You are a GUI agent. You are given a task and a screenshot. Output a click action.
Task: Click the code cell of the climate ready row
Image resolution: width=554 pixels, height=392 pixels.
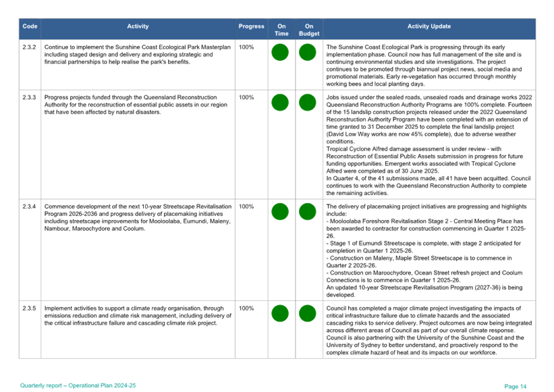[x=30, y=308]
